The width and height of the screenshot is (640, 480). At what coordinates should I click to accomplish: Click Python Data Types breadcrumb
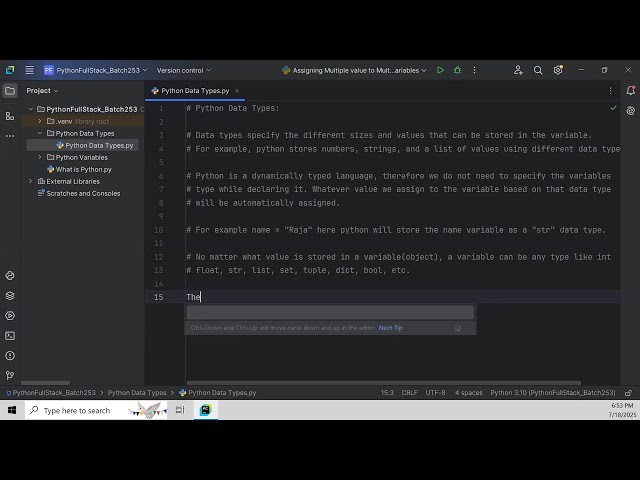[x=137, y=393]
